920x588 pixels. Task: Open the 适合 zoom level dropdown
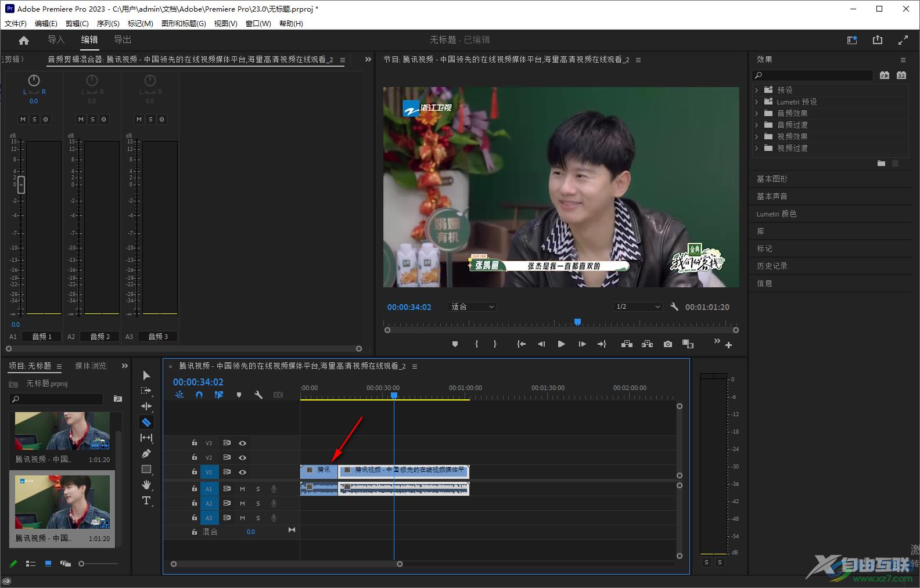472,306
